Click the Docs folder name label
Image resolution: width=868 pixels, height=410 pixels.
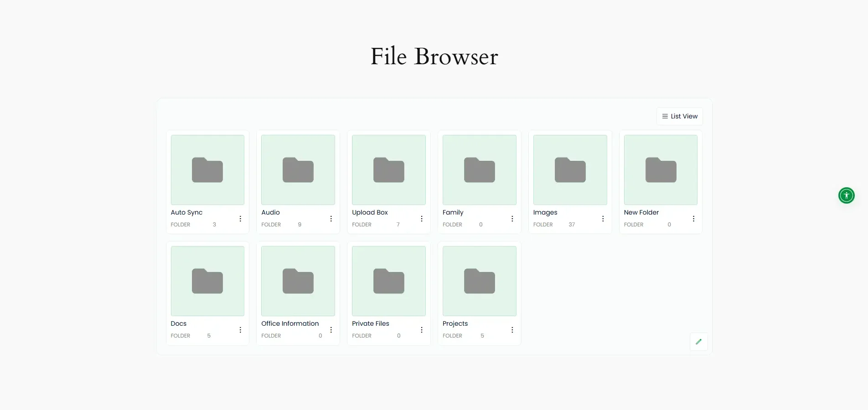[178, 323]
